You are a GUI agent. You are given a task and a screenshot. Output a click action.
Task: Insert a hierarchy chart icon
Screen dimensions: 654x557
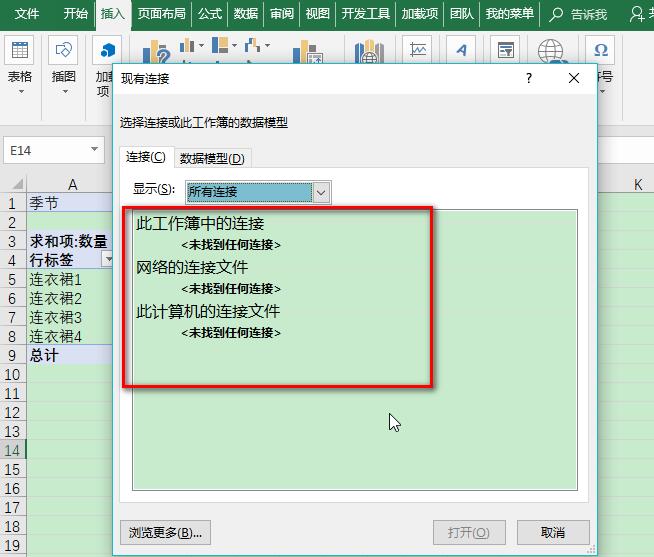pos(220,45)
